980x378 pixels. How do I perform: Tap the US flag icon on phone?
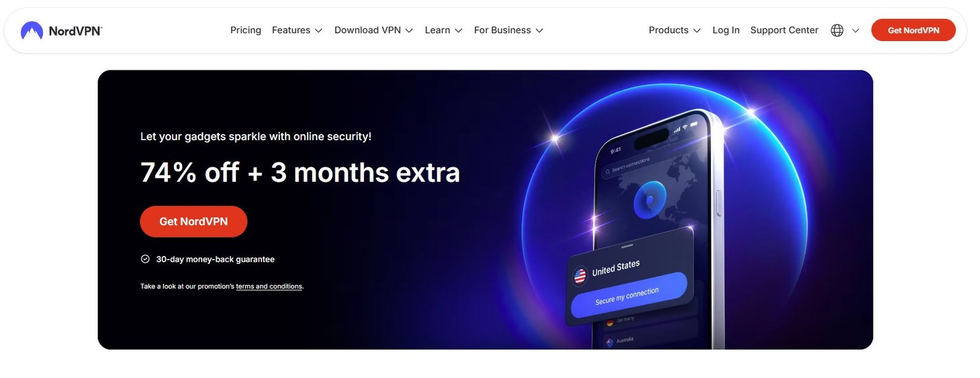click(x=579, y=276)
